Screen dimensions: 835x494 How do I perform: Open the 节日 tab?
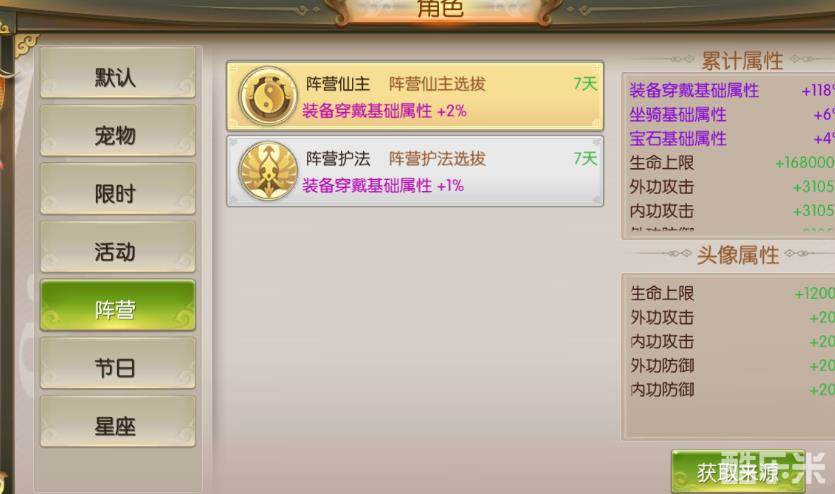(x=118, y=363)
